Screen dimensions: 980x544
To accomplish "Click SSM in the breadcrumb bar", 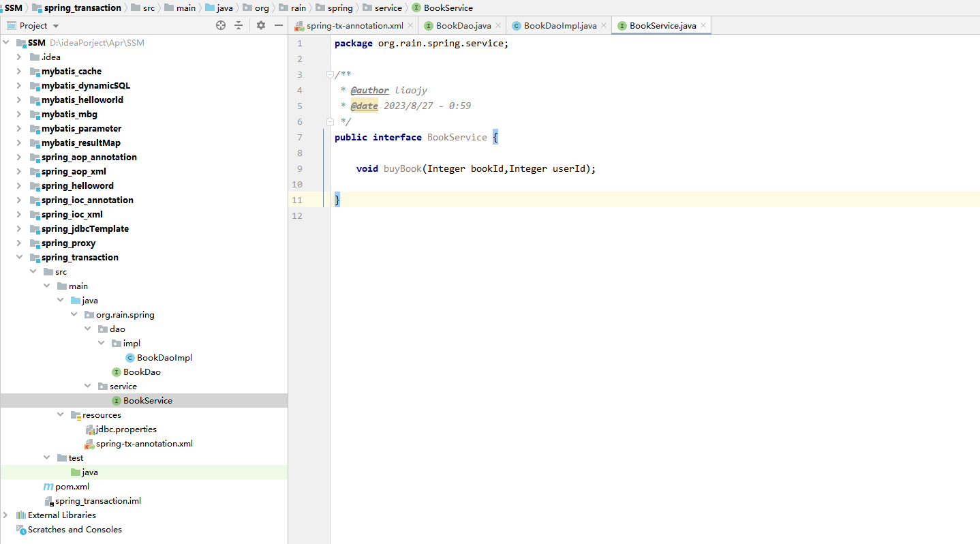I will point(14,8).
